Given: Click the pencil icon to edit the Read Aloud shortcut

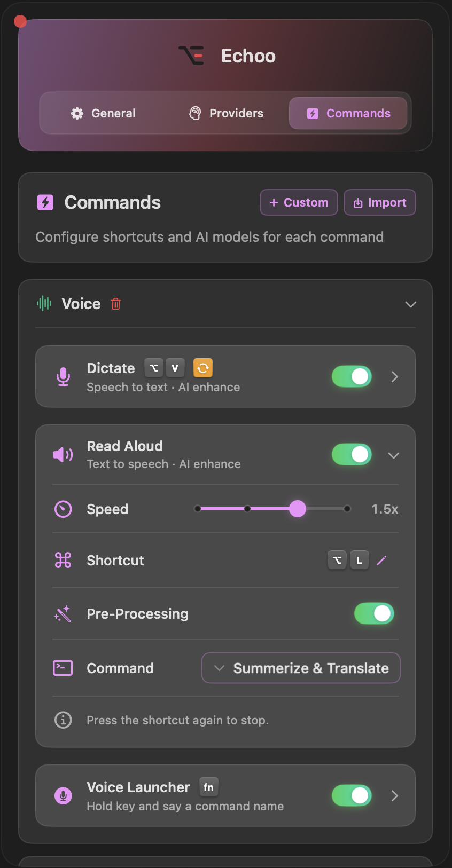Looking at the screenshot, I should [381, 561].
